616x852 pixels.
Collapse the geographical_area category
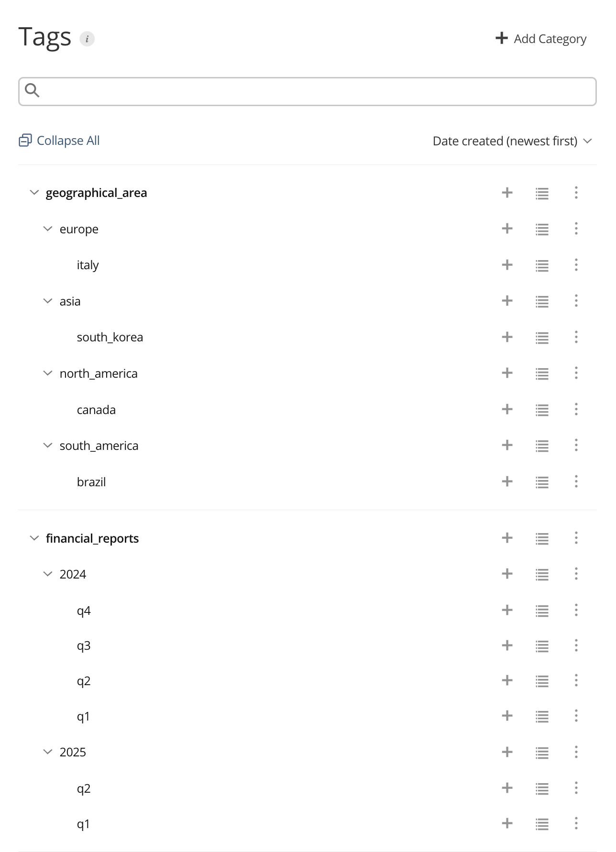click(34, 192)
